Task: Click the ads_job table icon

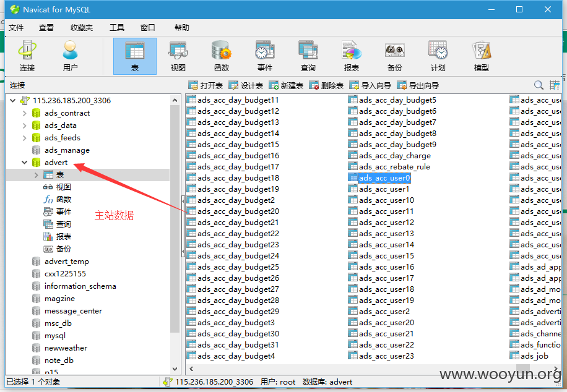Action: (514, 356)
